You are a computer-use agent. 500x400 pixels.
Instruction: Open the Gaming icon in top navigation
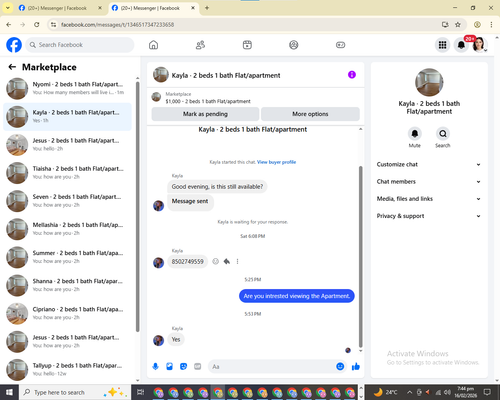(x=340, y=45)
